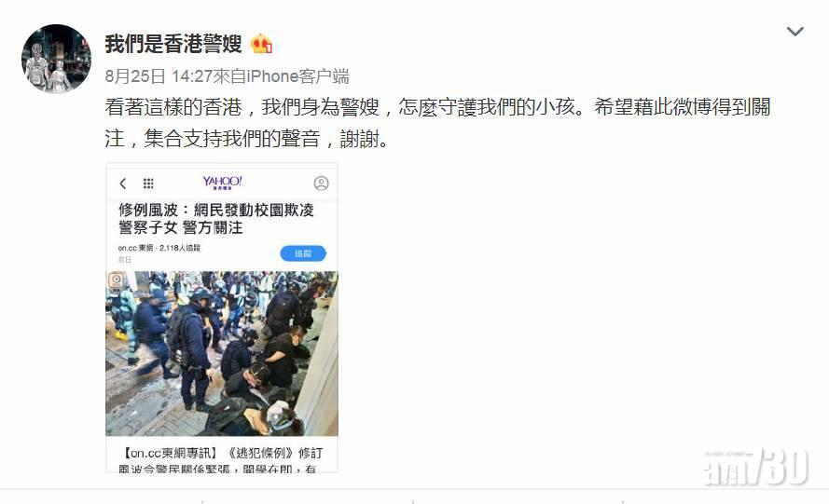Viewport: 829px width, 504px height.
Task: Open the post timestamp 8月25日 14:27
Action: 159,76
